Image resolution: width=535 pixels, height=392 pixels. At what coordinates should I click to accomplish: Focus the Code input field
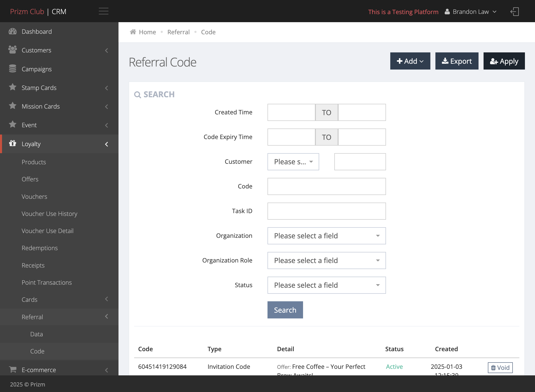pos(326,186)
